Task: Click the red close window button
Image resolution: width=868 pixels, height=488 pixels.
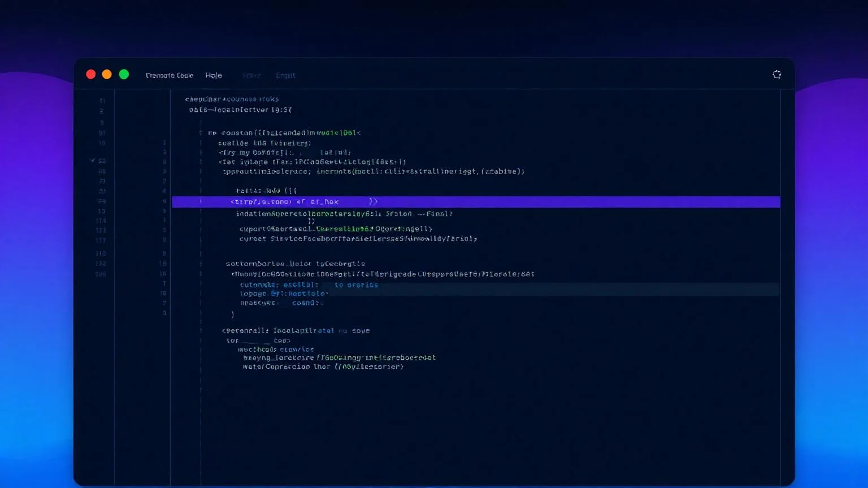Action: [x=90, y=75]
